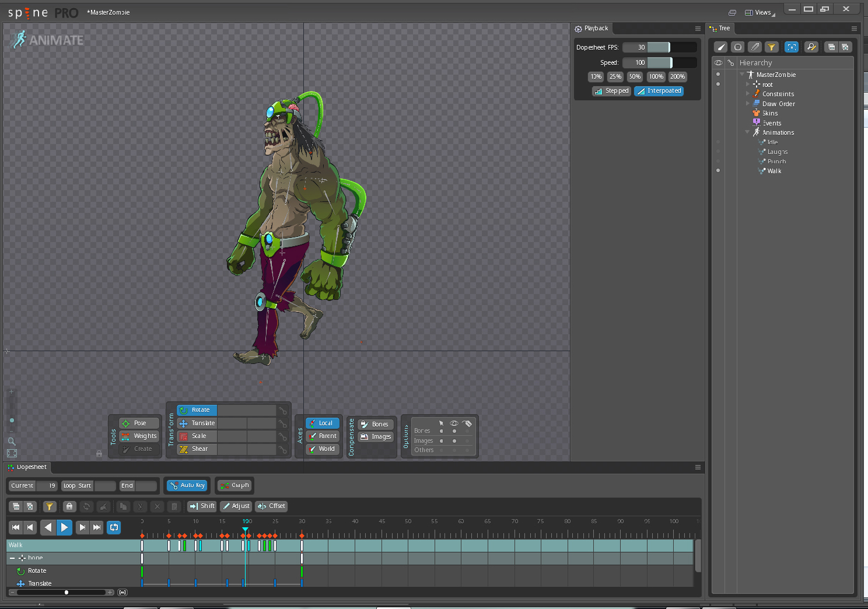Screen dimensions: 868x609
Task: Jump to the first frame of animation
Action: pos(16,527)
